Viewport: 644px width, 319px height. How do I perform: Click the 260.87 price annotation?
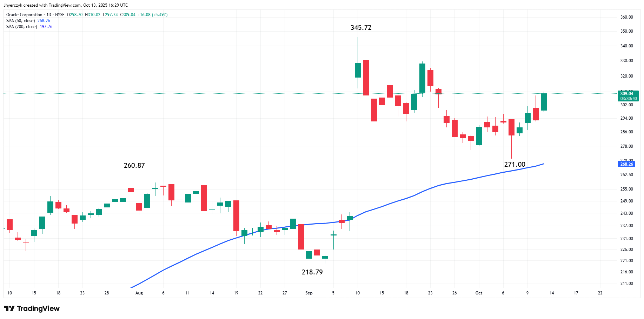pos(134,165)
